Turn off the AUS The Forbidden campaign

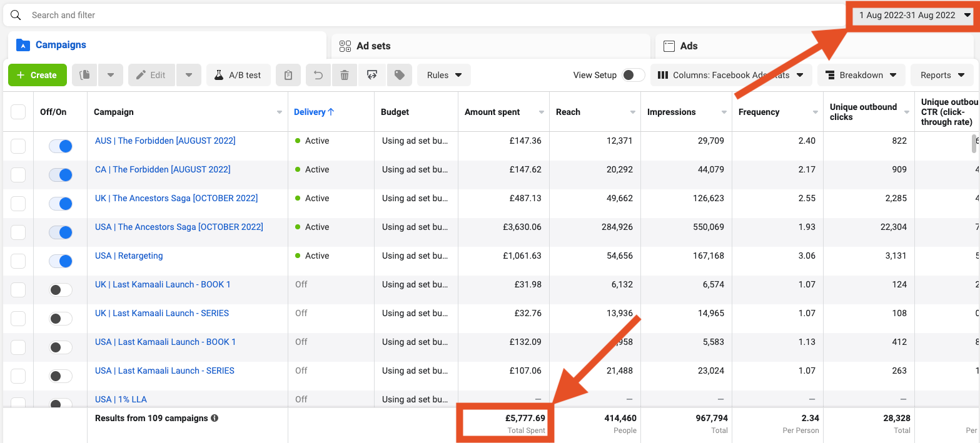(x=61, y=146)
